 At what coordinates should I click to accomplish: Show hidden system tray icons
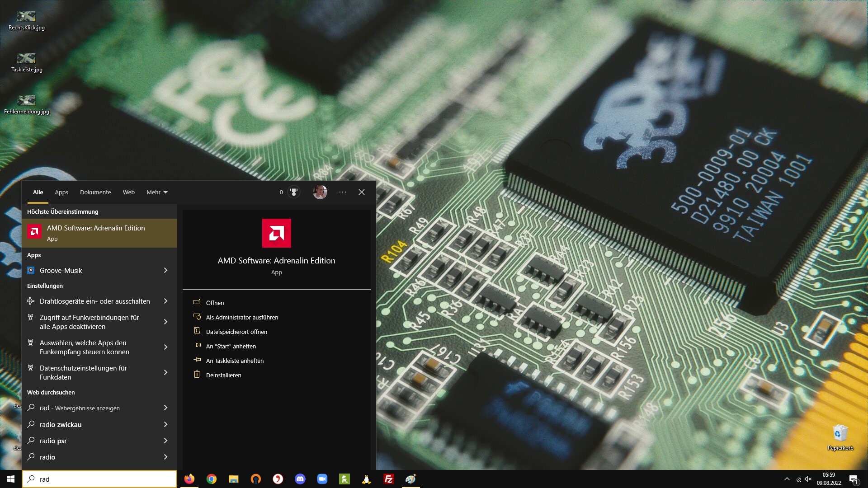pyautogui.click(x=787, y=479)
